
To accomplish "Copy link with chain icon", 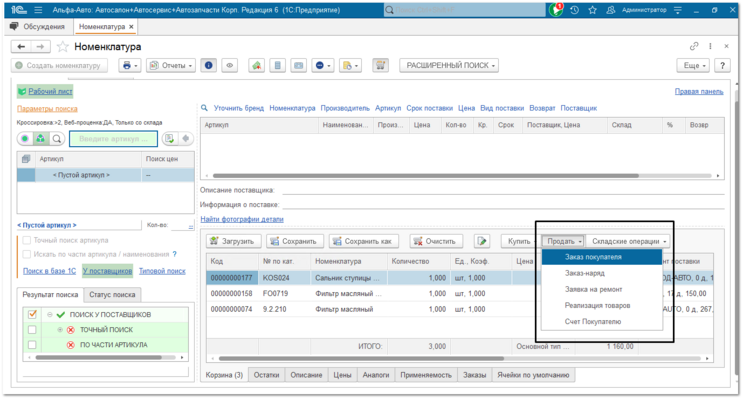I will click(x=694, y=46).
